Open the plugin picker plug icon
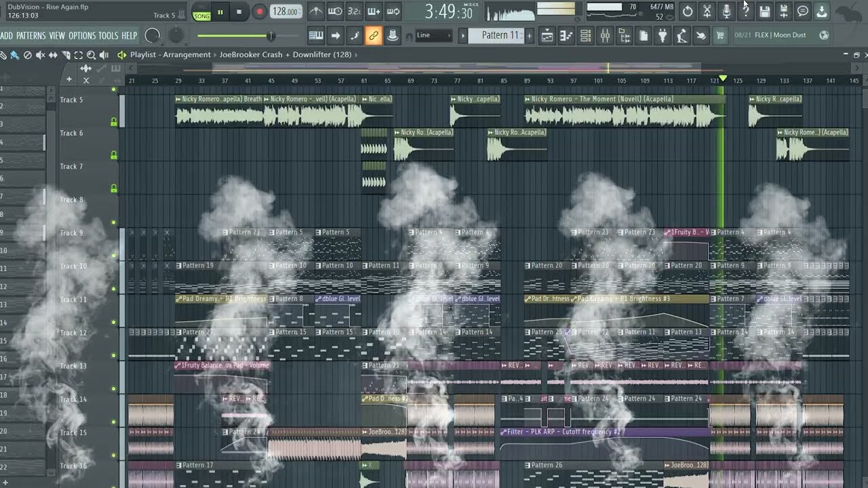868x488 pixels. 663,35
